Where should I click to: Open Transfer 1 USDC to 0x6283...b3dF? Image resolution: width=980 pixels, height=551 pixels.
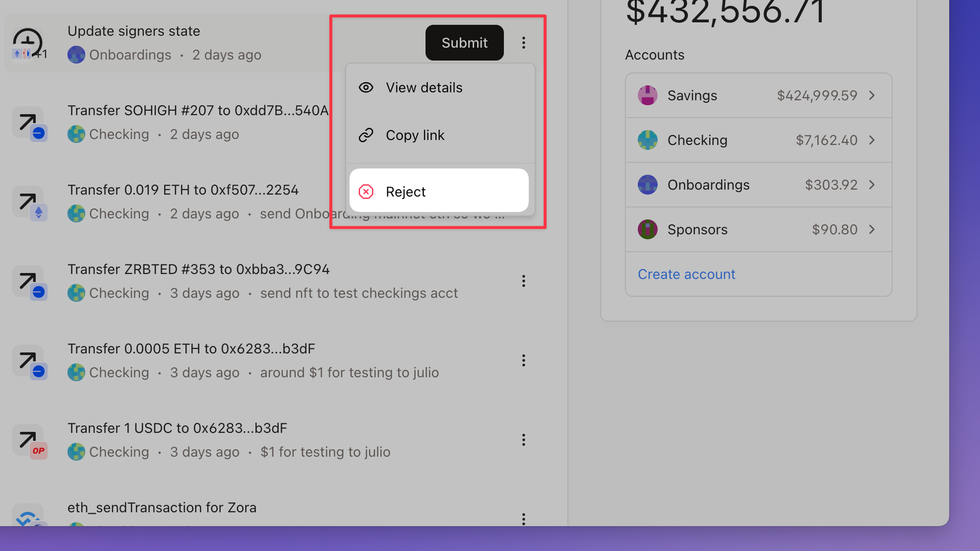point(177,428)
